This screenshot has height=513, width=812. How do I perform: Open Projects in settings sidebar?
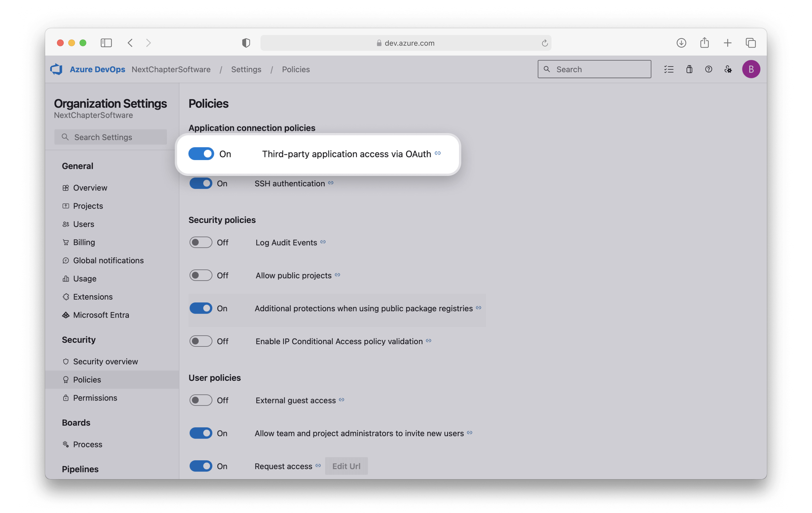112,206
